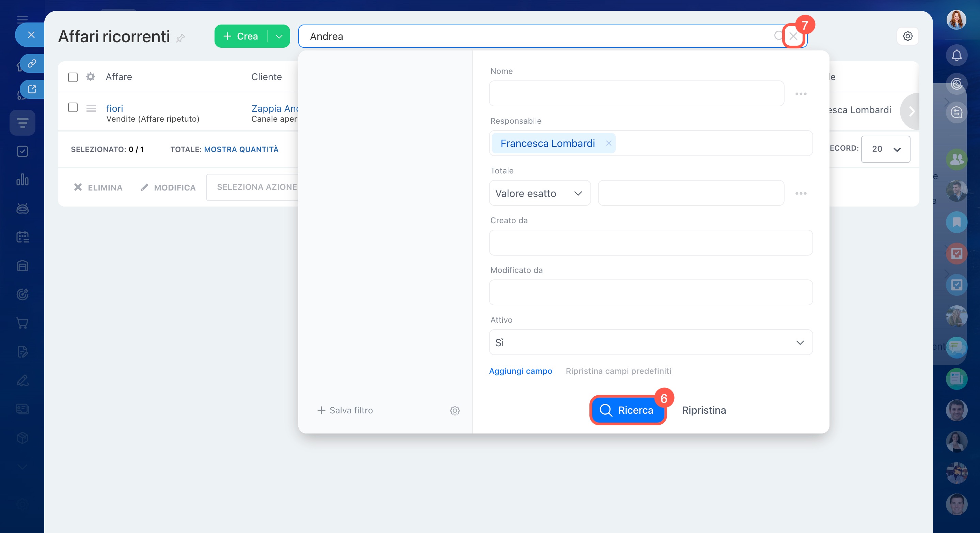Click the shopping cart icon in left sidebar

(22, 323)
